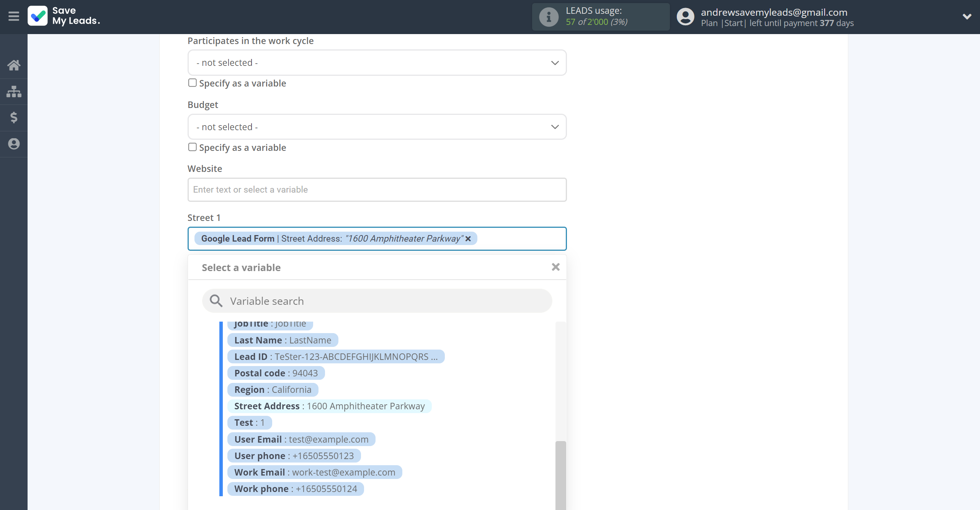Open the connections sitemap icon

[x=14, y=92]
